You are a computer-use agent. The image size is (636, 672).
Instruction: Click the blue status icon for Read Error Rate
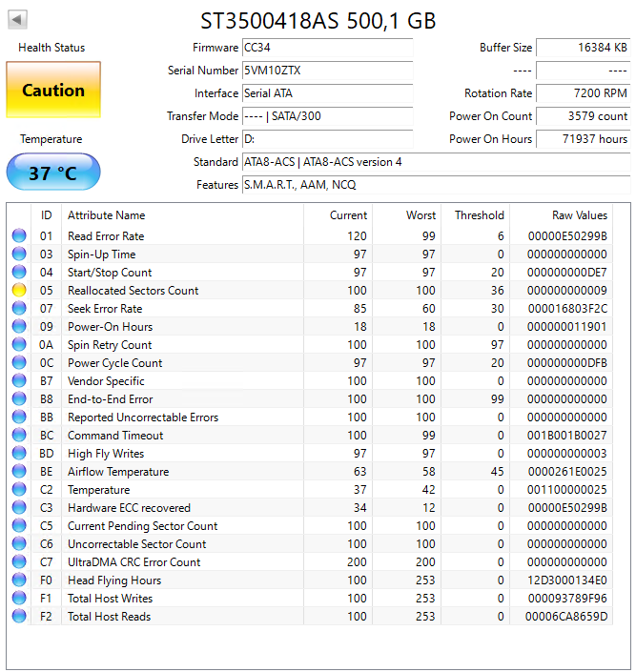coord(19,235)
